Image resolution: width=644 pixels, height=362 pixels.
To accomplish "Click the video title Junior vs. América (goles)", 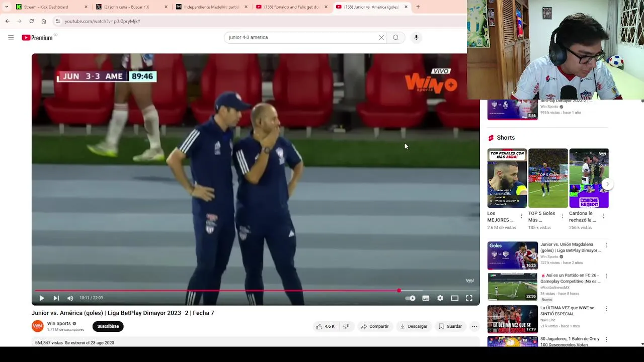I will click(x=123, y=313).
